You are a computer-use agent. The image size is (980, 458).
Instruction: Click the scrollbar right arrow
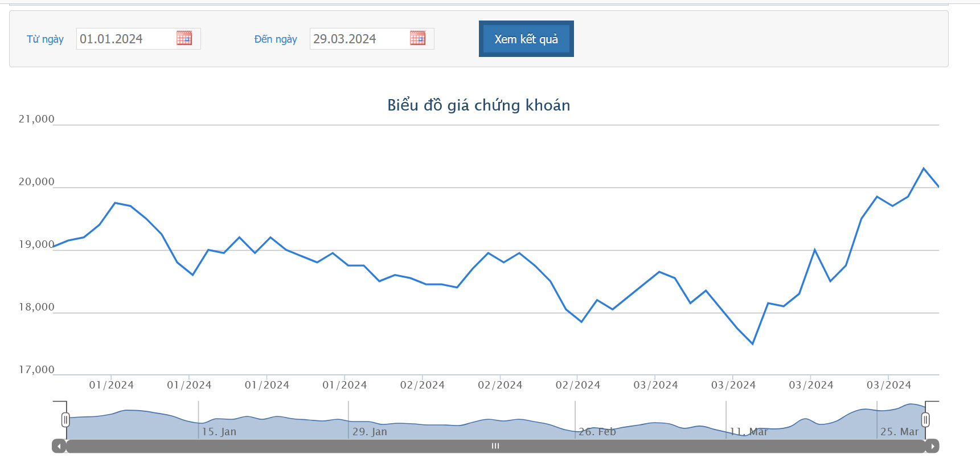click(932, 446)
